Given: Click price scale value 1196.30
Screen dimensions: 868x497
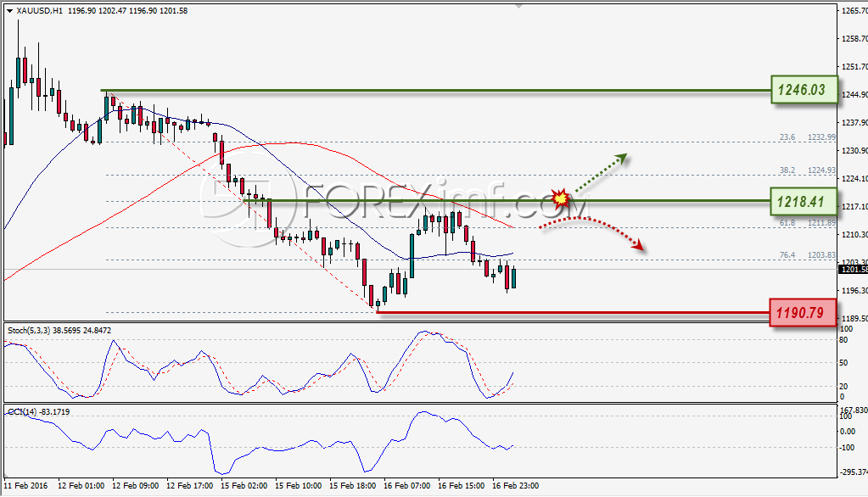Looking at the screenshot, I should (854, 291).
